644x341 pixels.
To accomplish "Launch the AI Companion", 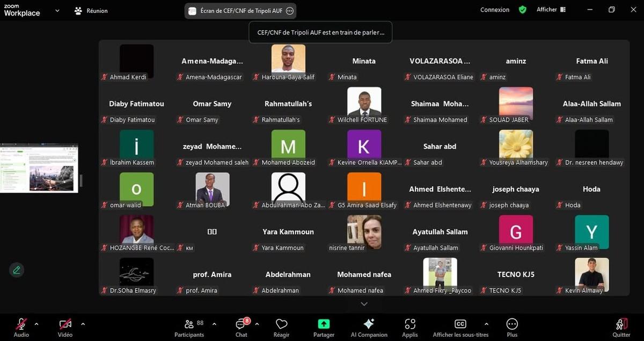I will [x=369, y=327].
